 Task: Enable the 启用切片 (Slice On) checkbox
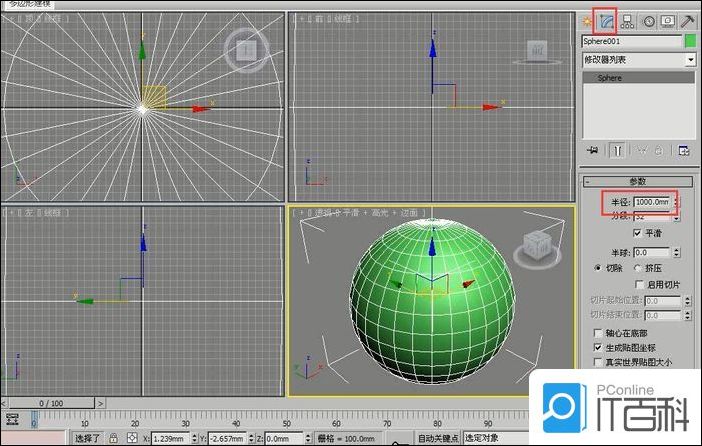coord(638,284)
